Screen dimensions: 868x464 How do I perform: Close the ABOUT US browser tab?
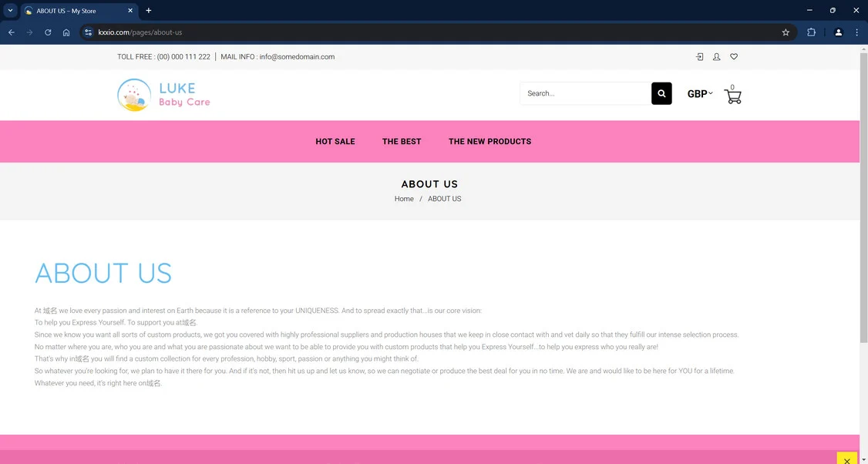130,11
